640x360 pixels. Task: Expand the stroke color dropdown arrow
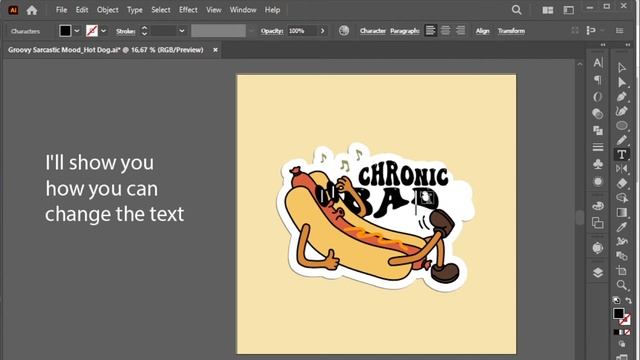click(104, 31)
